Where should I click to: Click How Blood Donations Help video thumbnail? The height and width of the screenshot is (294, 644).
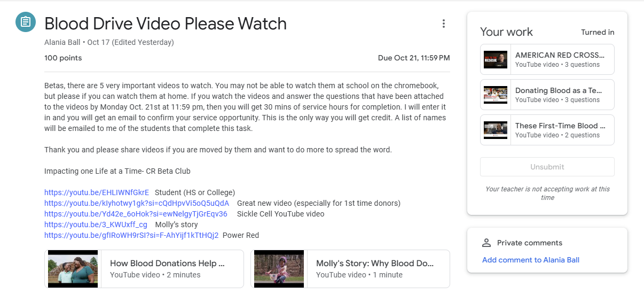click(x=73, y=269)
